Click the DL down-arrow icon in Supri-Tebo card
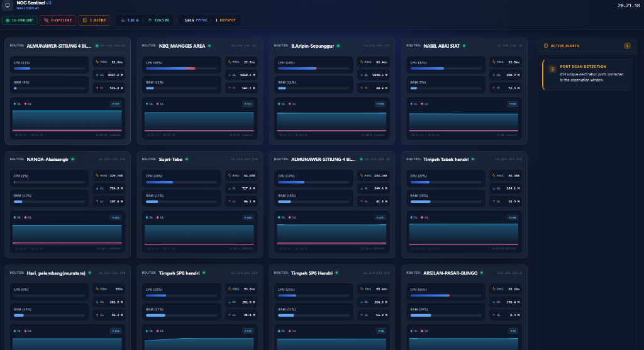This screenshot has height=350, width=644. pyautogui.click(x=230, y=189)
